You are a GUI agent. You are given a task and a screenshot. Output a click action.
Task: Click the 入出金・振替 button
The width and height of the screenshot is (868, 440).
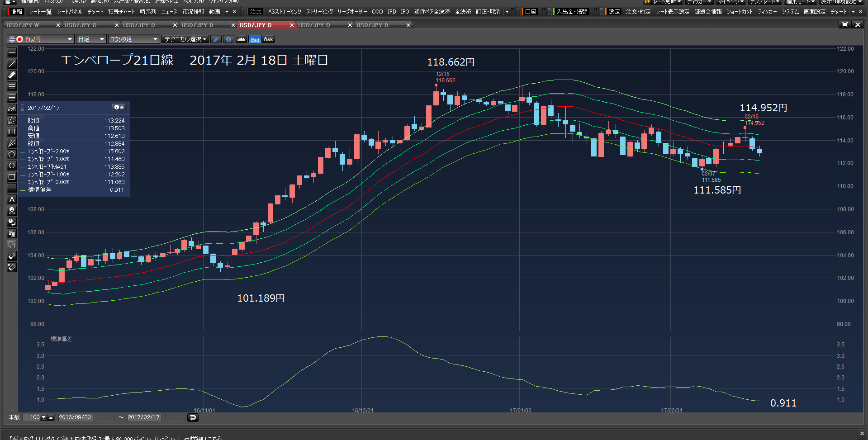pyautogui.click(x=572, y=12)
